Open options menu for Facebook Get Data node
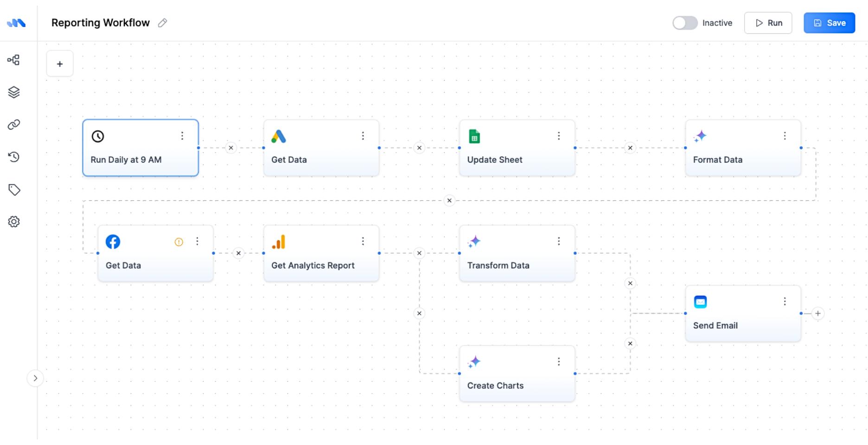The height and width of the screenshot is (445, 868). pos(197,241)
